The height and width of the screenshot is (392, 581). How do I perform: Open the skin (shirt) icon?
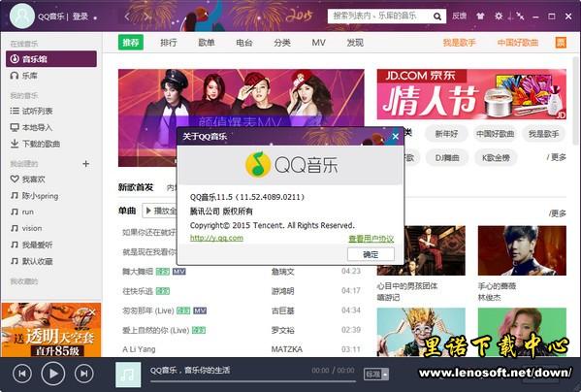[x=480, y=16]
